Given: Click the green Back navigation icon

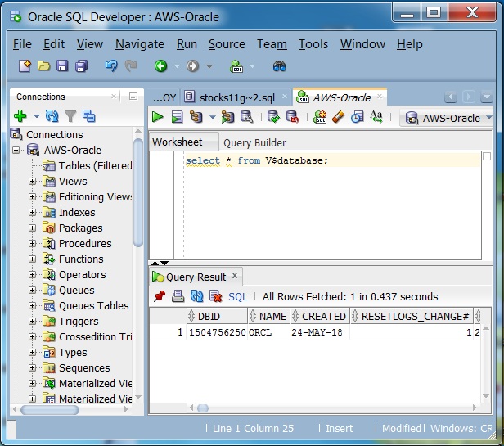Looking at the screenshot, I should tap(160, 66).
